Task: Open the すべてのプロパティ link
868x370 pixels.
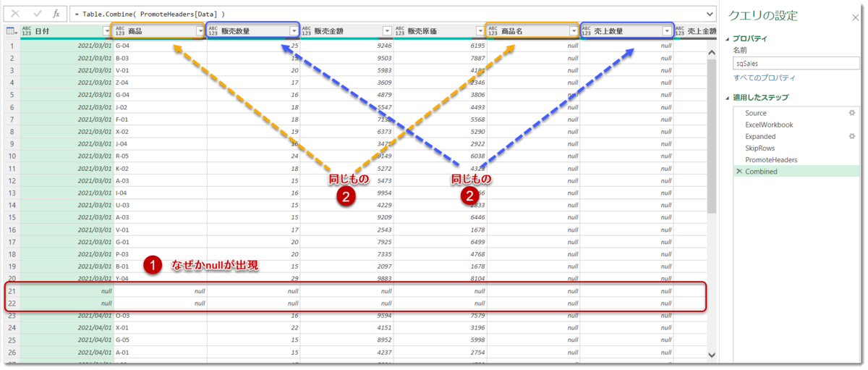Action: pos(765,77)
